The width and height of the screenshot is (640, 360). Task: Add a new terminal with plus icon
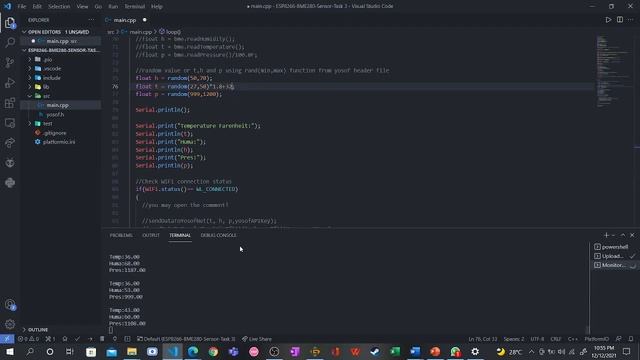(x=607, y=235)
